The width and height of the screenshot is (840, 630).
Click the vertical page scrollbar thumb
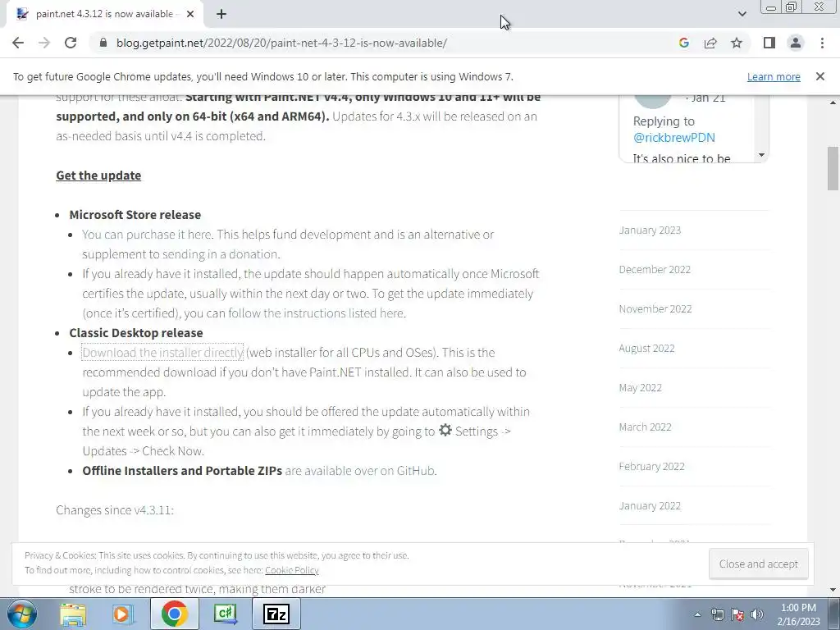pyautogui.click(x=833, y=168)
